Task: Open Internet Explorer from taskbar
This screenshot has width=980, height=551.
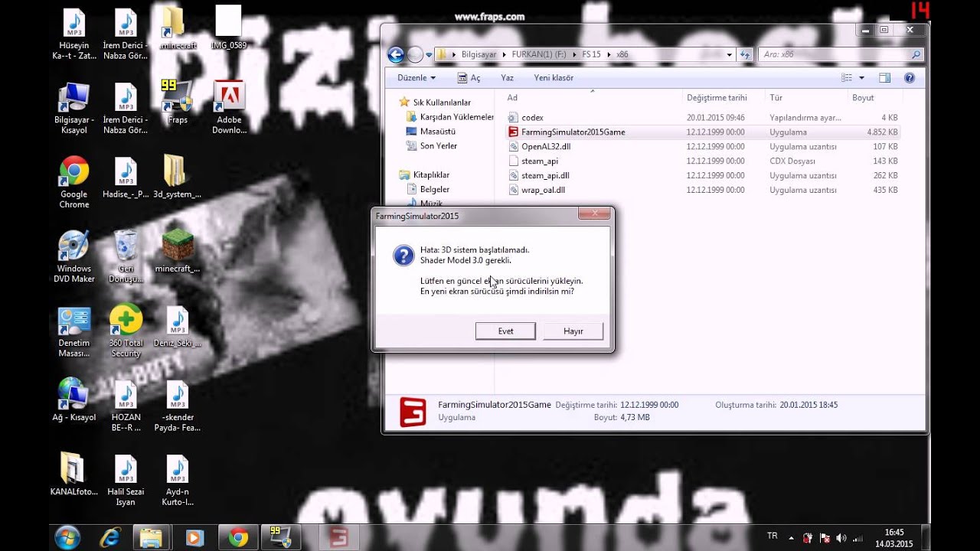Action: [110, 537]
